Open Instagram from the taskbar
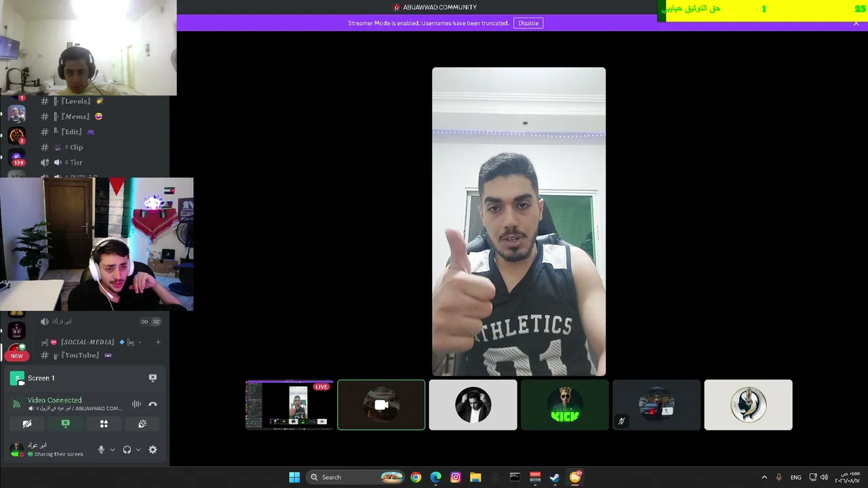This screenshot has width=868, height=488. tap(456, 477)
